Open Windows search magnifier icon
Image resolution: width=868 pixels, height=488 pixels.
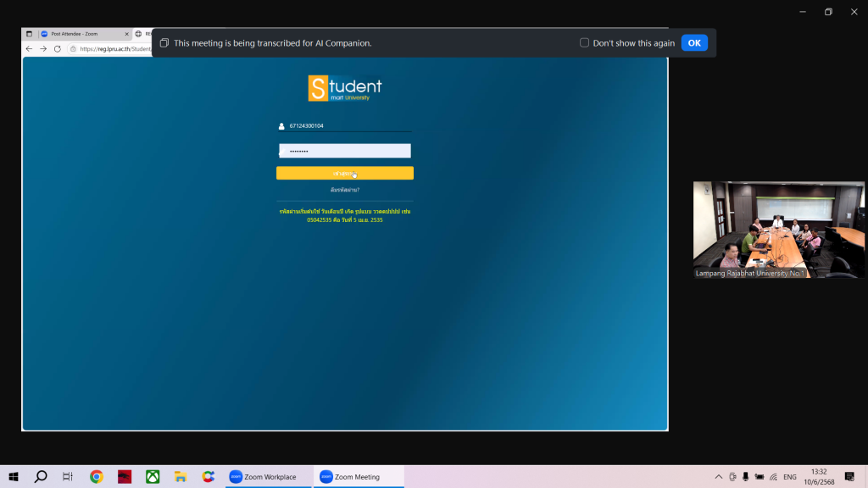(41, 477)
